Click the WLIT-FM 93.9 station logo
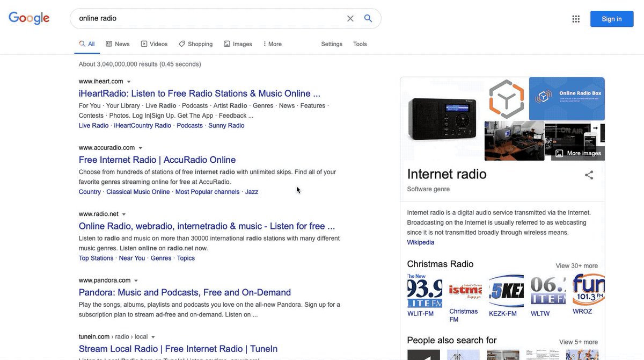This screenshot has height=360, width=644. (x=425, y=290)
